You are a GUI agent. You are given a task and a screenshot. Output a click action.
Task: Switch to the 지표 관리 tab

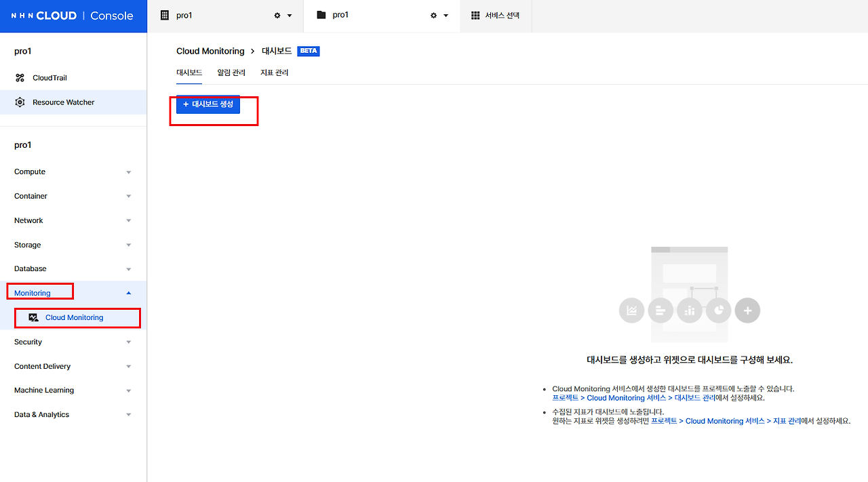point(275,73)
